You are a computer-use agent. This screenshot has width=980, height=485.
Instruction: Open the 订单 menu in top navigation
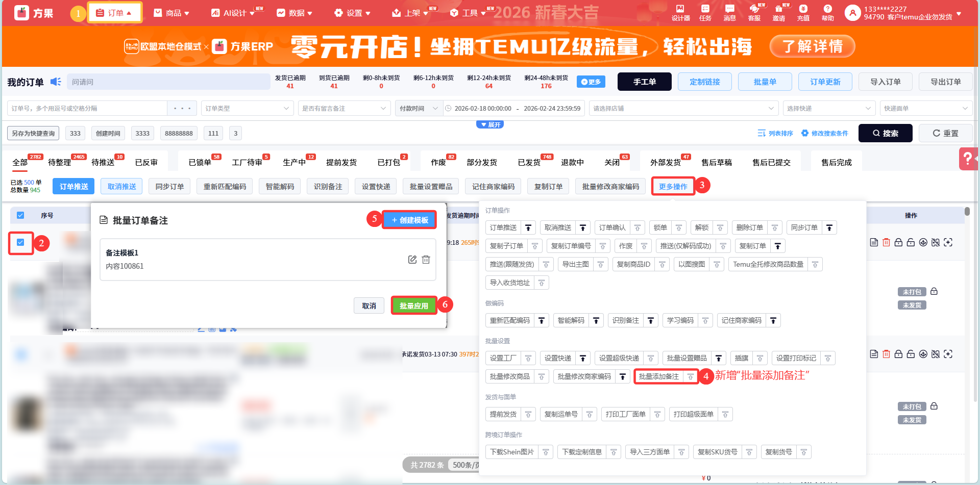pos(114,13)
